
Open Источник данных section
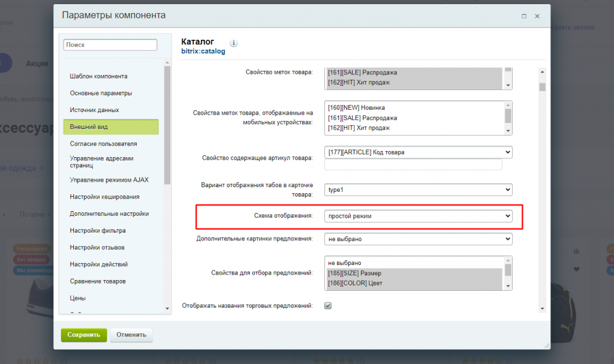point(94,110)
